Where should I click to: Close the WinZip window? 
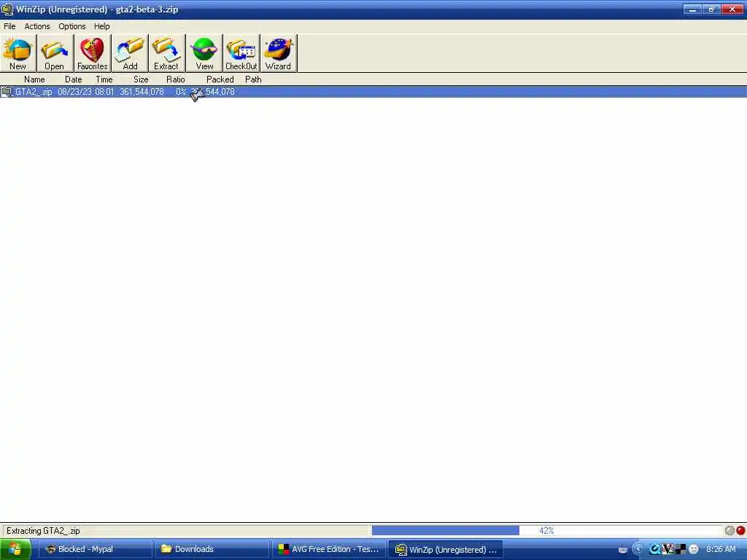(x=732, y=9)
